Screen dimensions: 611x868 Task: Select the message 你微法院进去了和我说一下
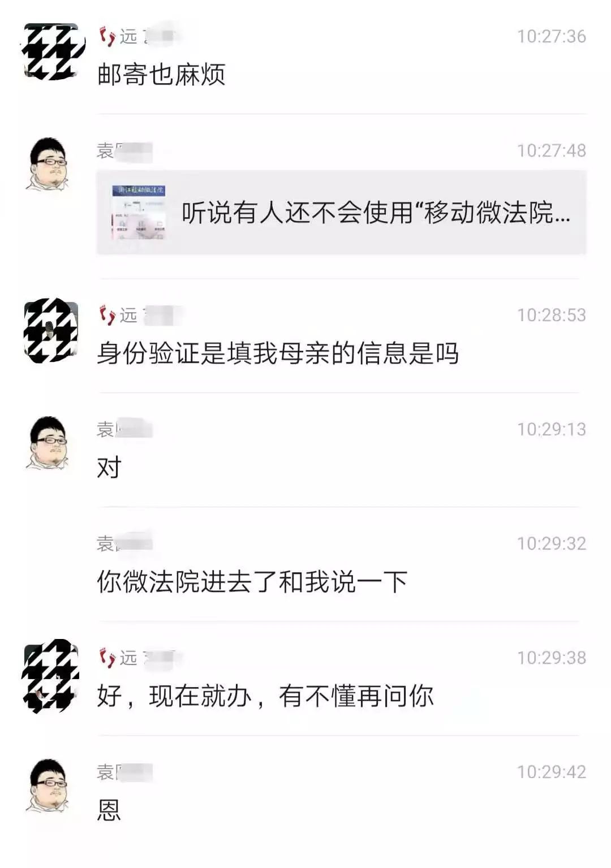coord(252,581)
